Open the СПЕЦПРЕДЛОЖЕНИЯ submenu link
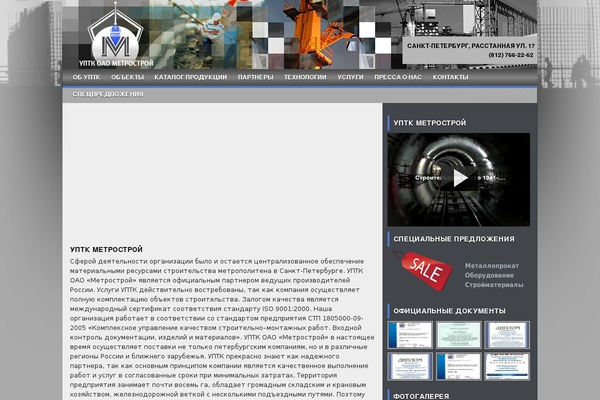The height and width of the screenshot is (400, 600). tap(108, 94)
